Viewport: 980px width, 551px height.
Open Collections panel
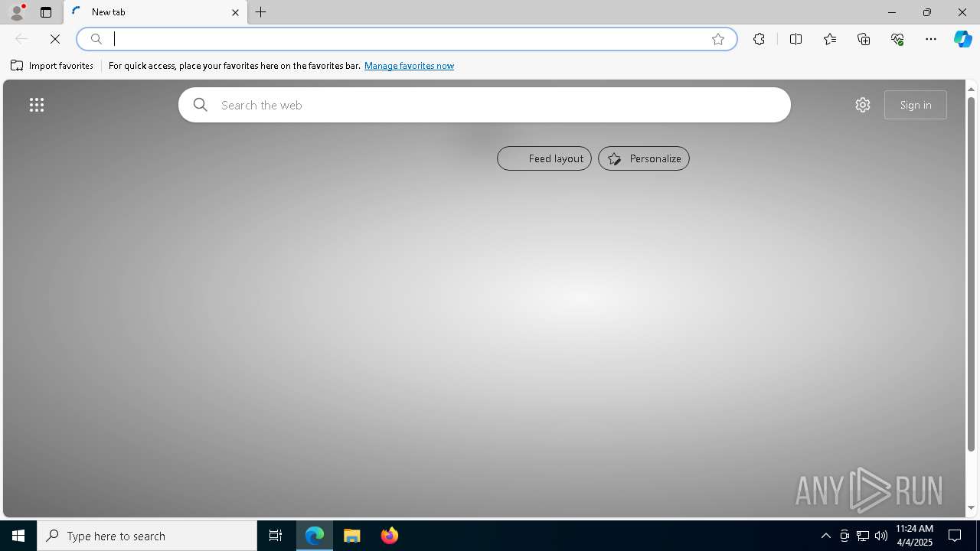[864, 39]
